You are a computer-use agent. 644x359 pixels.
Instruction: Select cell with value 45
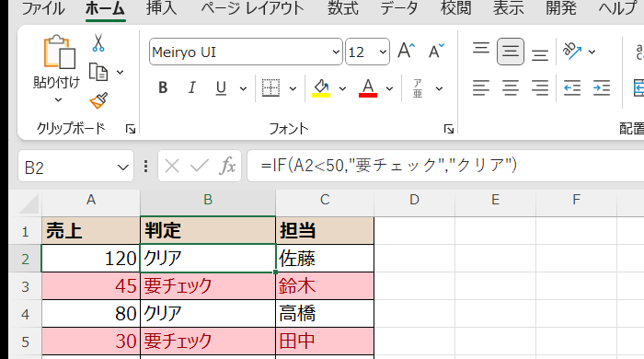click(91, 286)
